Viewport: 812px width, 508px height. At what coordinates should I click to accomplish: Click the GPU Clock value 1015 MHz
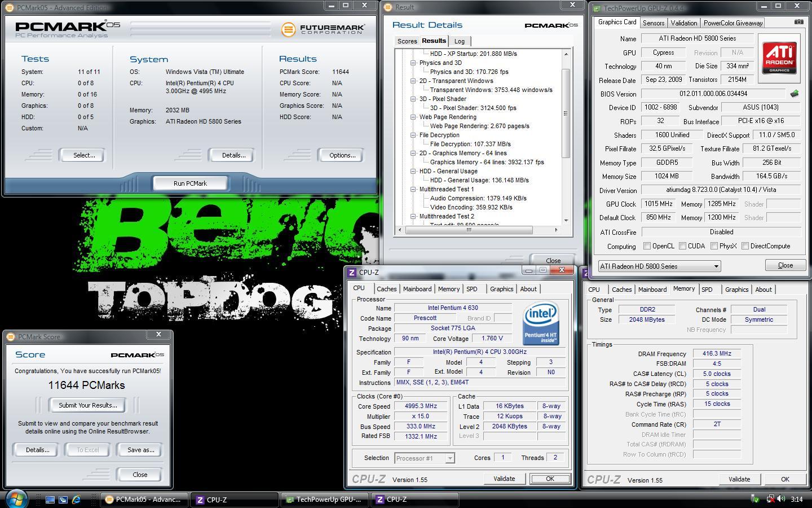coord(659,204)
